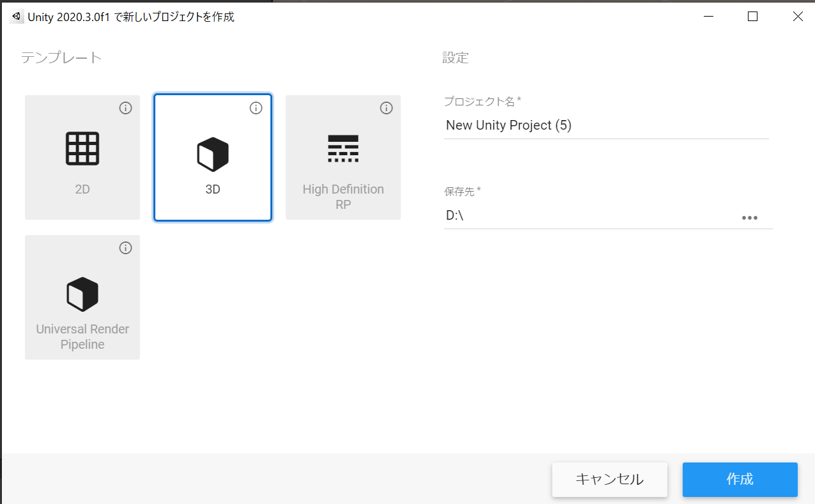This screenshot has width=815, height=504.
Task: Show info for High Definition RP template
Action: [386, 108]
